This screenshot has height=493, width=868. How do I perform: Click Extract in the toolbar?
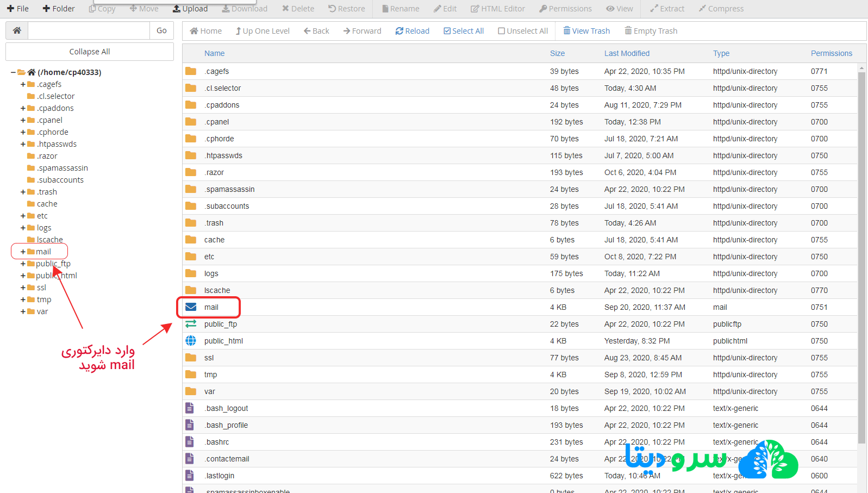667,9
